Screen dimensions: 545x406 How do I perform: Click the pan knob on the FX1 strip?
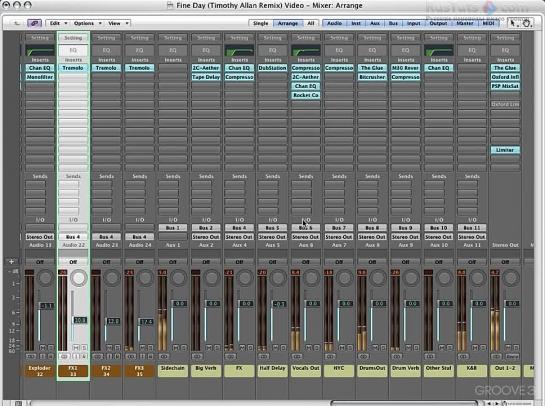[x=79, y=278]
